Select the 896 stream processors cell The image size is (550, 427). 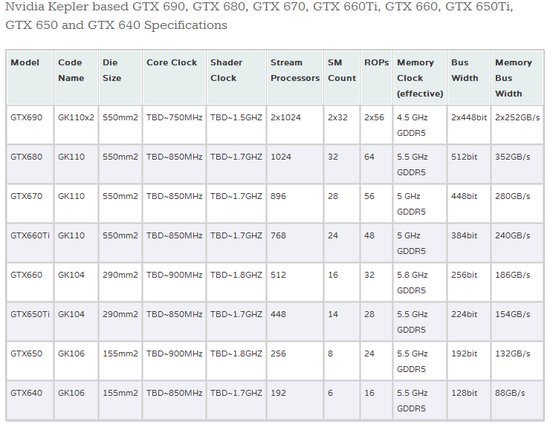[x=295, y=204]
